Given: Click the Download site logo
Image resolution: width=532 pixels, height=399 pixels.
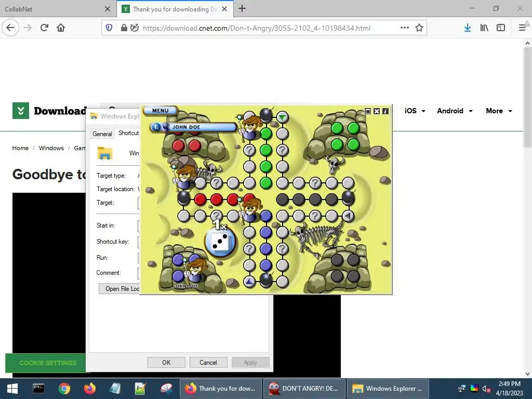Looking at the screenshot, I should click(x=49, y=111).
